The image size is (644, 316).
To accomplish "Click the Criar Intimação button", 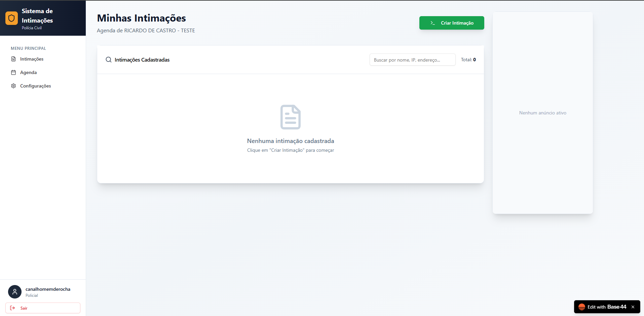I will 452,23.
